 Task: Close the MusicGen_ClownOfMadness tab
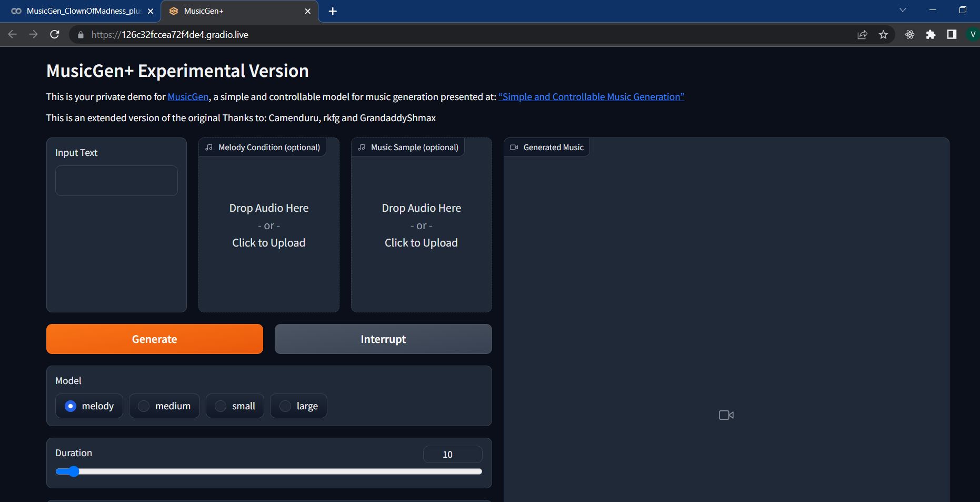click(151, 11)
